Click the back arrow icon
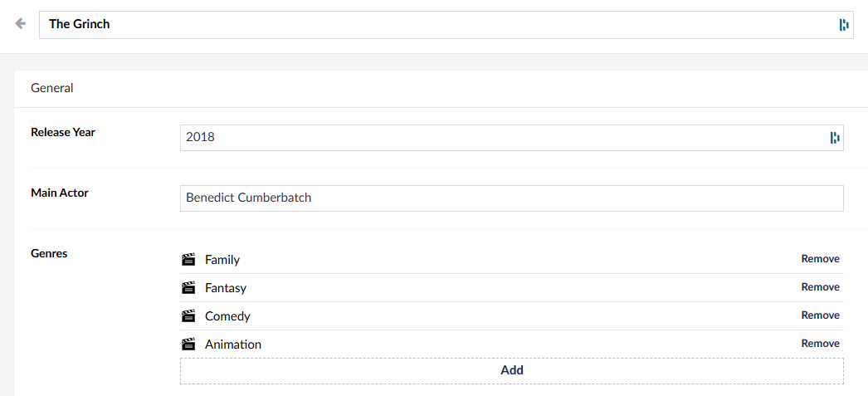Image resolution: width=868 pixels, height=396 pixels. [21, 23]
